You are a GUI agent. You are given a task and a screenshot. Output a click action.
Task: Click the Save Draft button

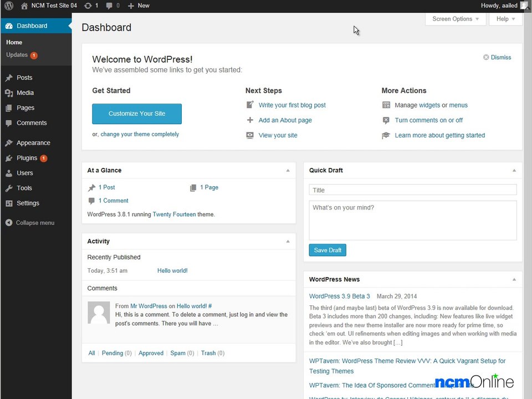[328, 250]
